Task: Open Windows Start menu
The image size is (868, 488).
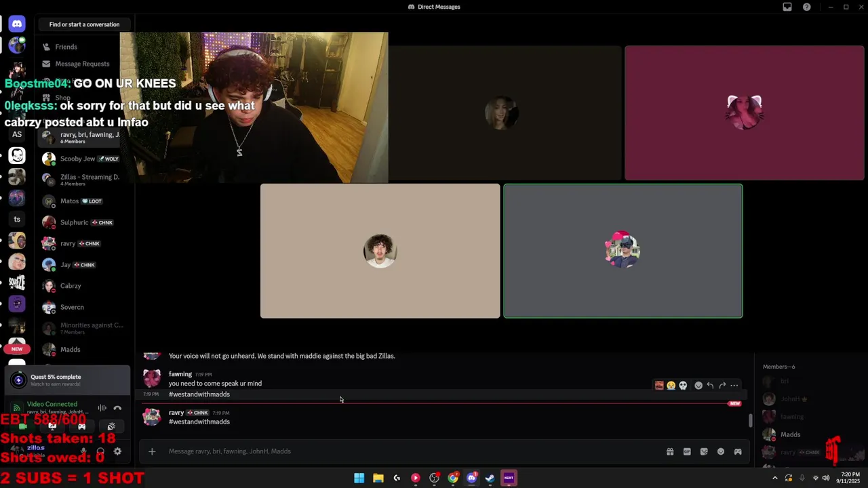Action: [359, 478]
